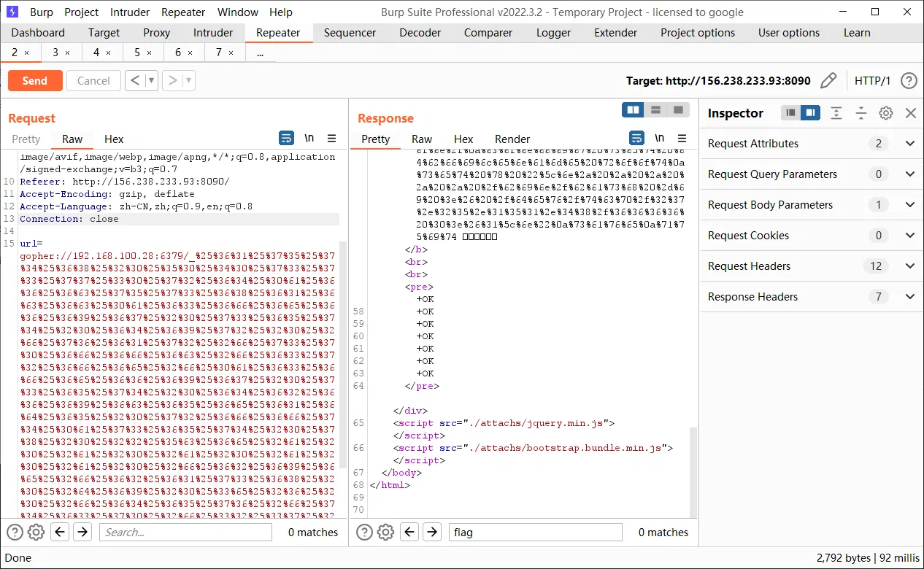Select side-by-side layout view
924x569 pixels.
pyautogui.click(x=633, y=109)
